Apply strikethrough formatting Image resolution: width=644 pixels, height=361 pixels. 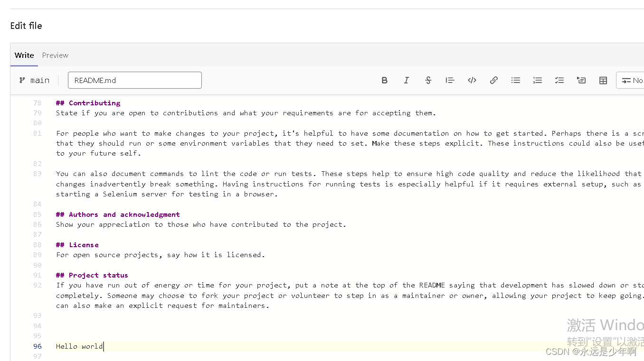point(428,80)
